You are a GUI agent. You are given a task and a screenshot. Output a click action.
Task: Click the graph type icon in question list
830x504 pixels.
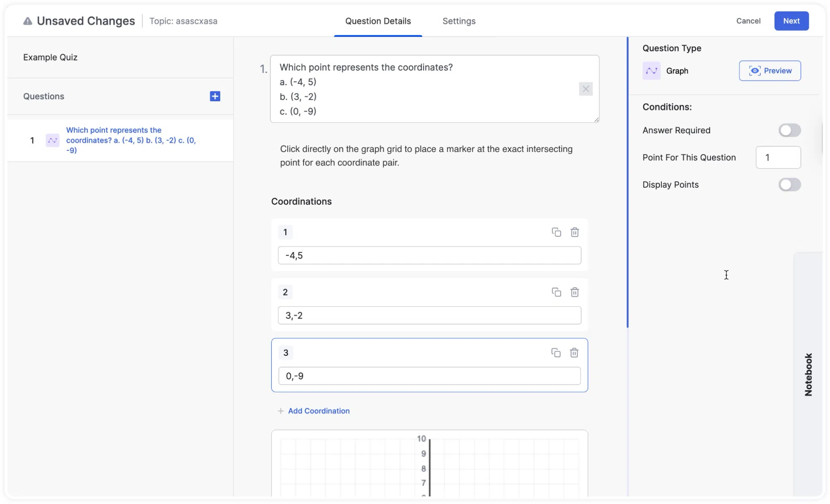click(52, 140)
